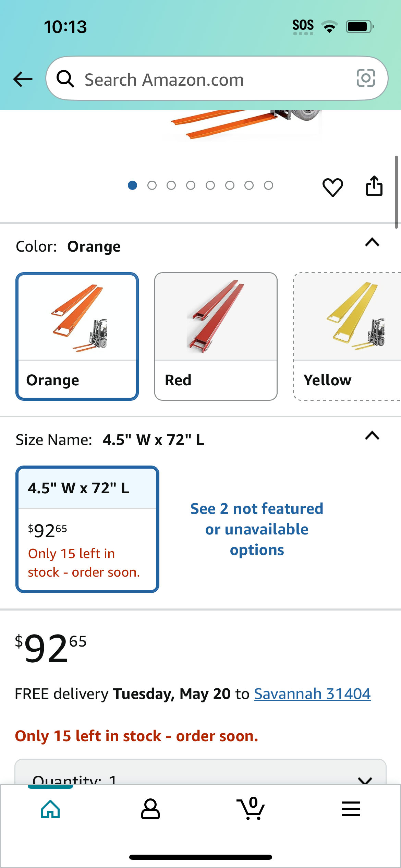Collapse the Color section chevron

click(x=372, y=242)
